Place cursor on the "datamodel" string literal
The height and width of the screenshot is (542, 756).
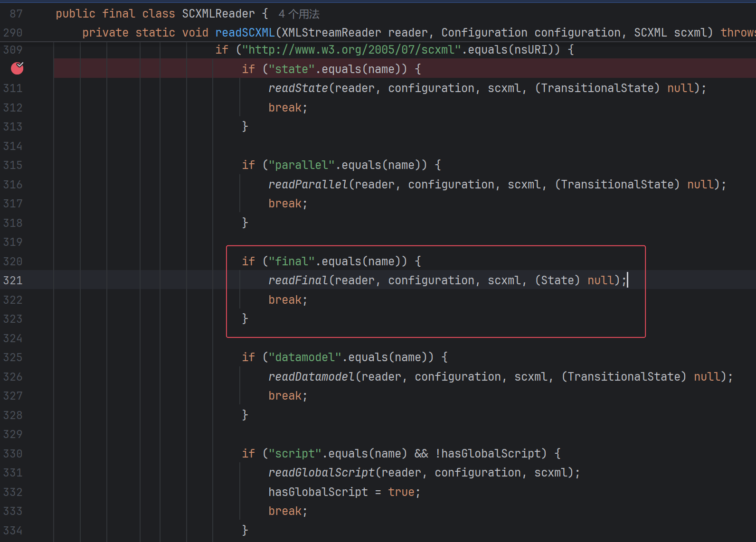coord(305,357)
